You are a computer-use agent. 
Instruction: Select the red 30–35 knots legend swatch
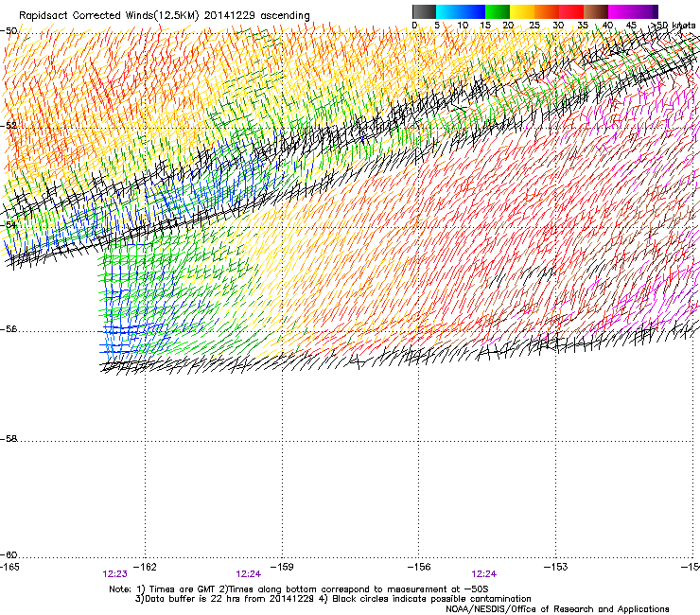tap(571, 11)
